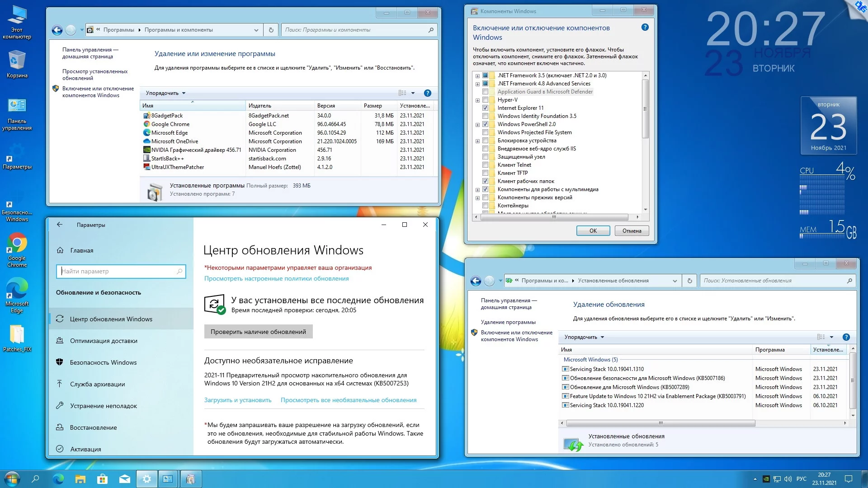Open the Mail app from taskbar
Viewport: 868px width, 488px height.
tap(125, 479)
